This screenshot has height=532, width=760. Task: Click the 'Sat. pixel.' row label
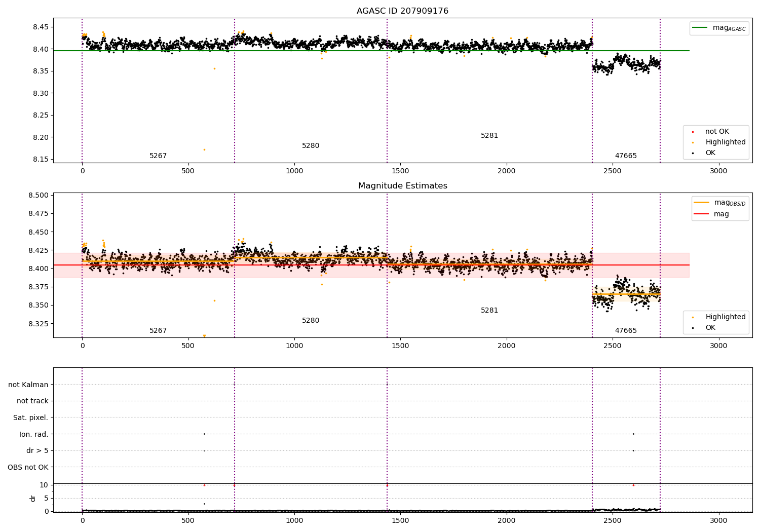pyautogui.click(x=31, y=417)
